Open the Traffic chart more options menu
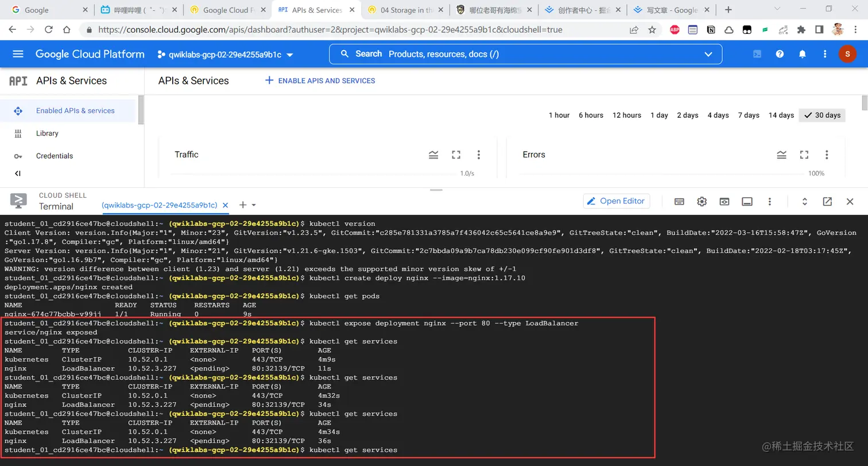This screenshot has width=868, height=466. 478,155
